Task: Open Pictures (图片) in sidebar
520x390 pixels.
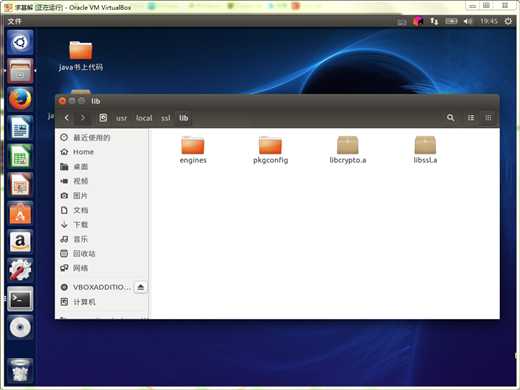Action: click(102, 196)
